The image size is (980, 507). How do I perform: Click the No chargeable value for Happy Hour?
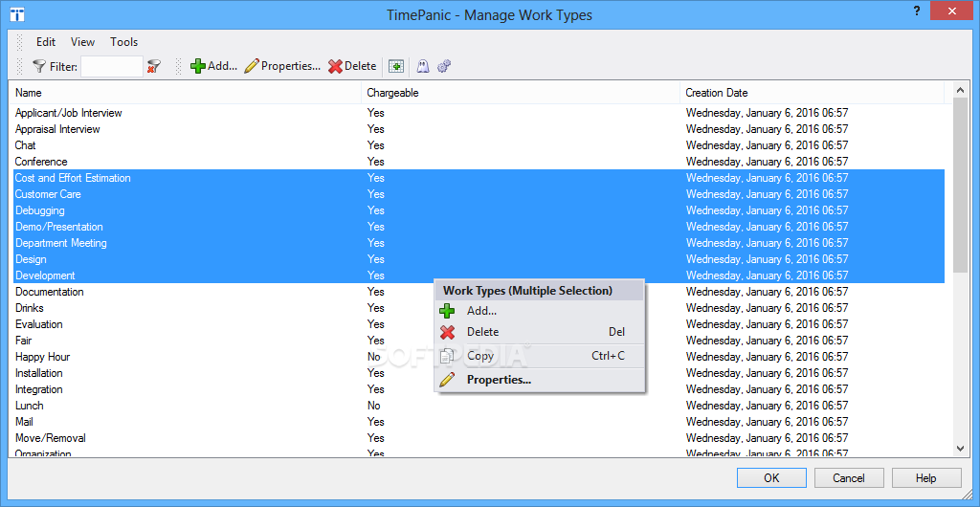coord(374,357)
